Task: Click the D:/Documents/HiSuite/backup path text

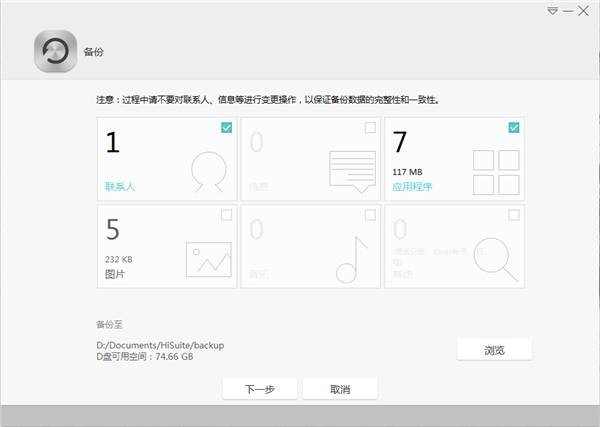Action: pos(159,345)
